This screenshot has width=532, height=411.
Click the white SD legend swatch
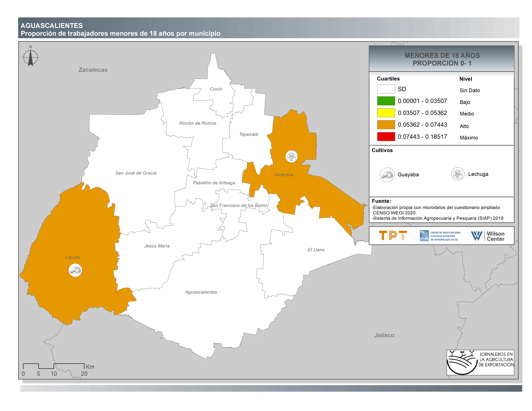[386, 89]
